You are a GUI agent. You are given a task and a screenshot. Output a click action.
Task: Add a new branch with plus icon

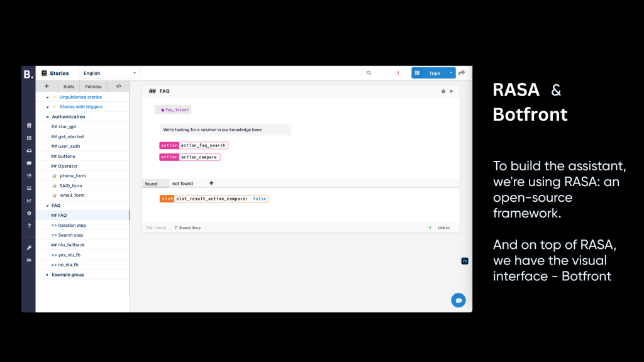pyautogui.click(x=211, y=183)
